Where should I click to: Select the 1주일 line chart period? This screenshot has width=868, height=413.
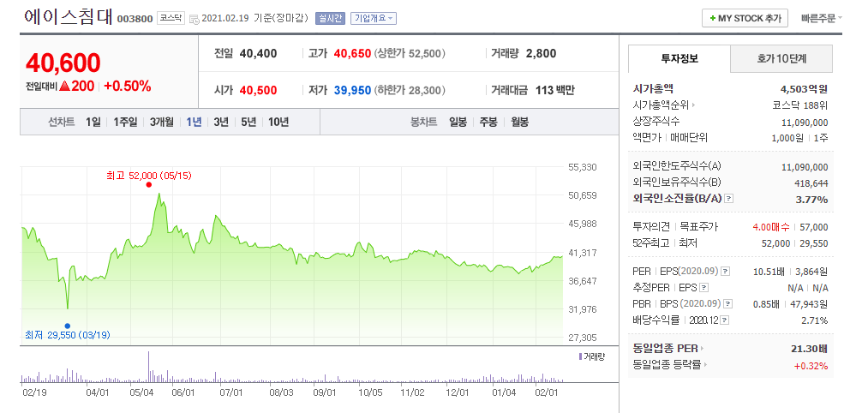[125, 122]
